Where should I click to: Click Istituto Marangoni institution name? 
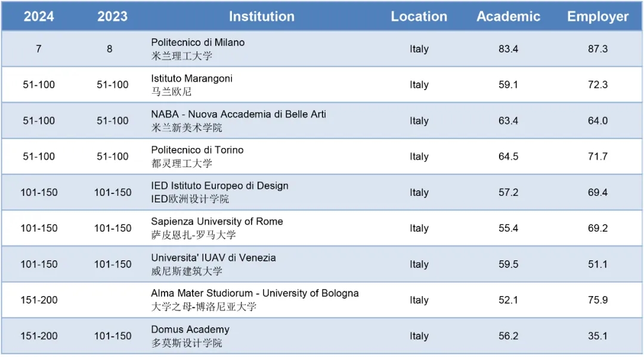point(191,79)
